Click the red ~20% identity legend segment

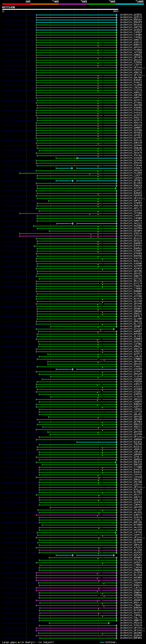(16, 4)
